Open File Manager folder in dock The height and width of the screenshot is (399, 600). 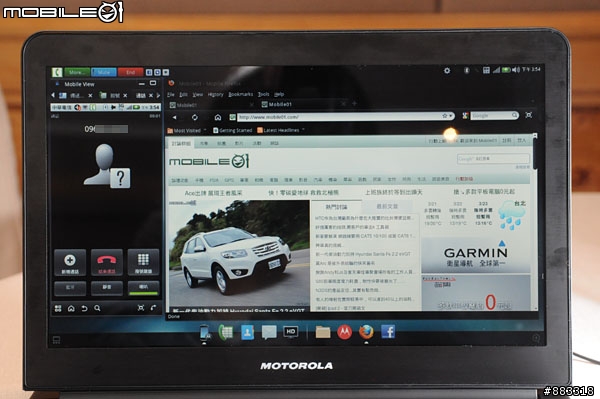(x=323, y=332)
